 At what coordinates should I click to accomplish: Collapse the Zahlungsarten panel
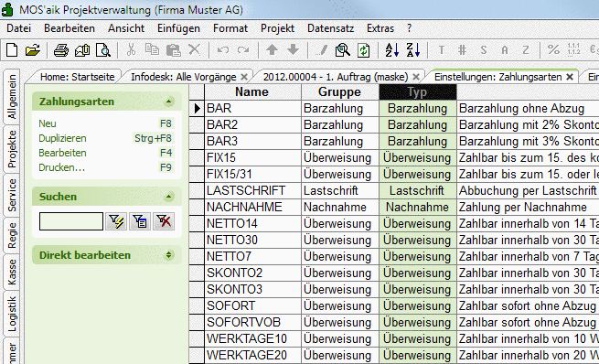[168, 102]
